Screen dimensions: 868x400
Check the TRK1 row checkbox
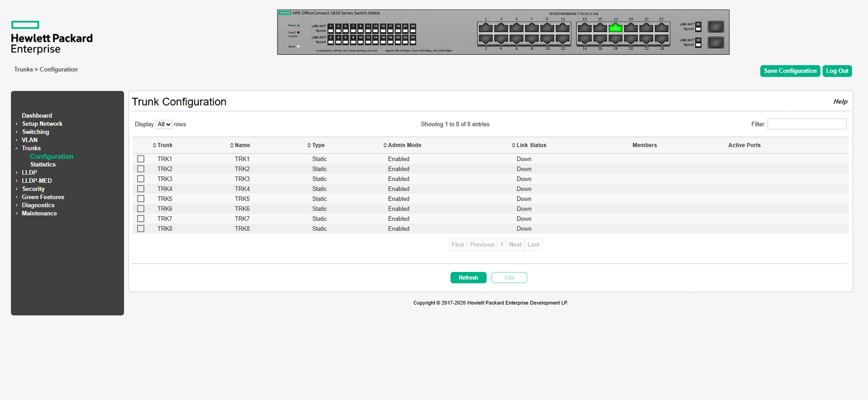[140, 159]
